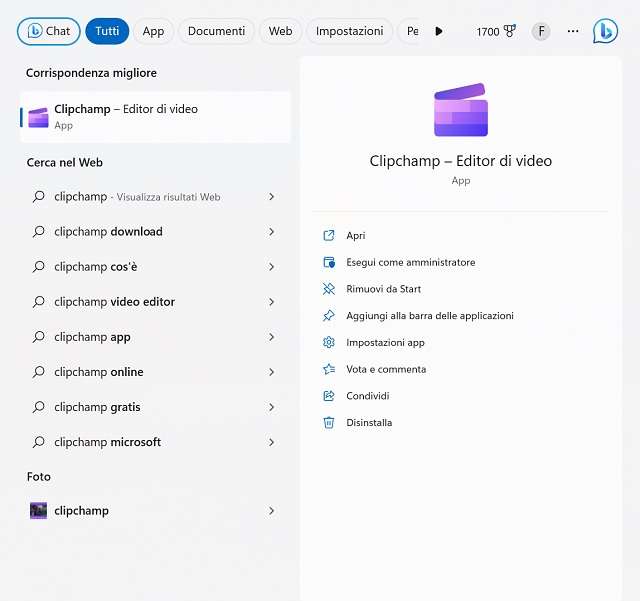
Task: Click the search icon next to clipchamp microsoft
Action: tap(39, 442)
